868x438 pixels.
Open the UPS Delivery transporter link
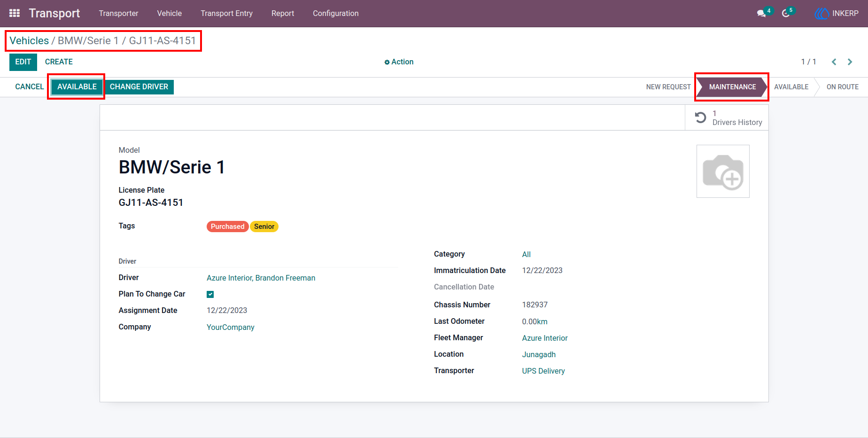[x=543, y=371]
